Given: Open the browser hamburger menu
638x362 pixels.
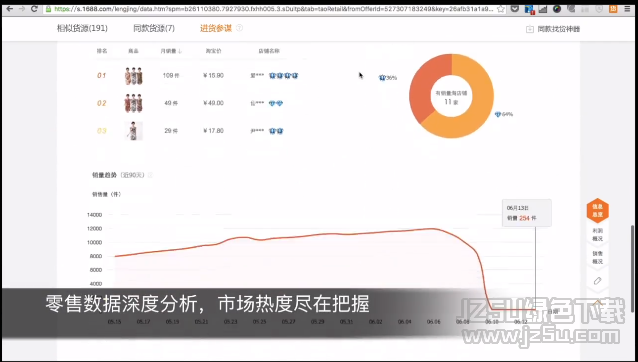Looking at the screenshot, I should coord(627,9).
